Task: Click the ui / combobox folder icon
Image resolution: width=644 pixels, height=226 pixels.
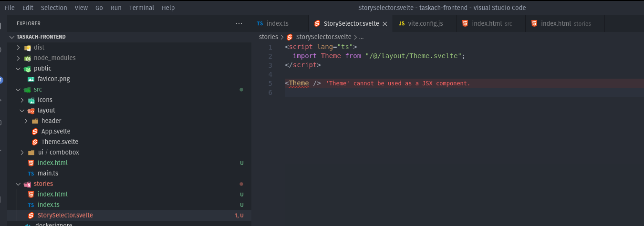Action: click(x=31, y=153)
